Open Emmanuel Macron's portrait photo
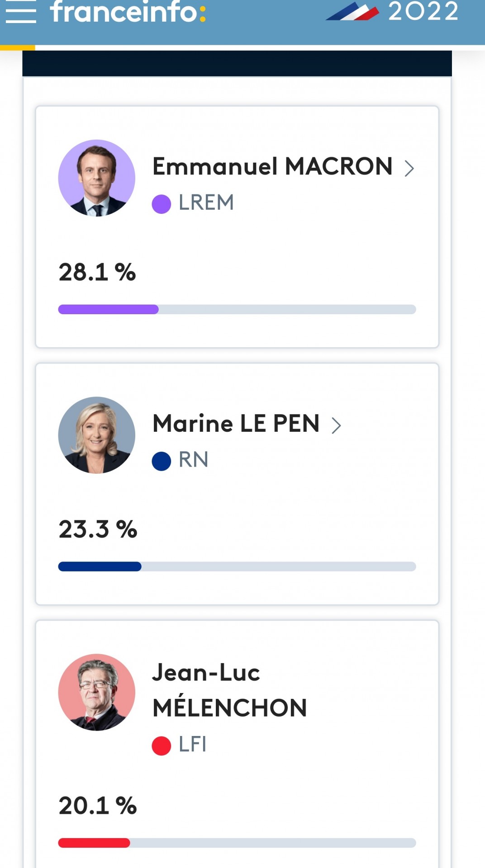Image resolution: width=485 pixels, height=868 pixels. point(97,178)
